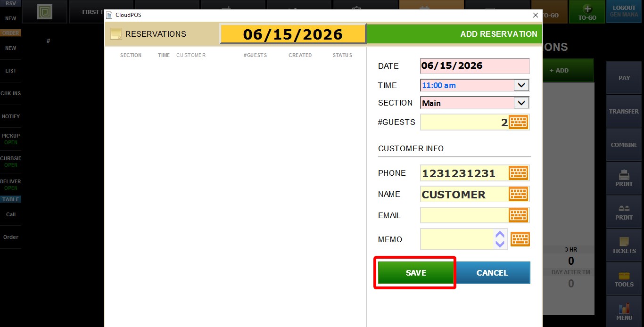Open keyboard for the EMAIL field
The width and height of the screenshot is (644, 327).
[518, 215]
